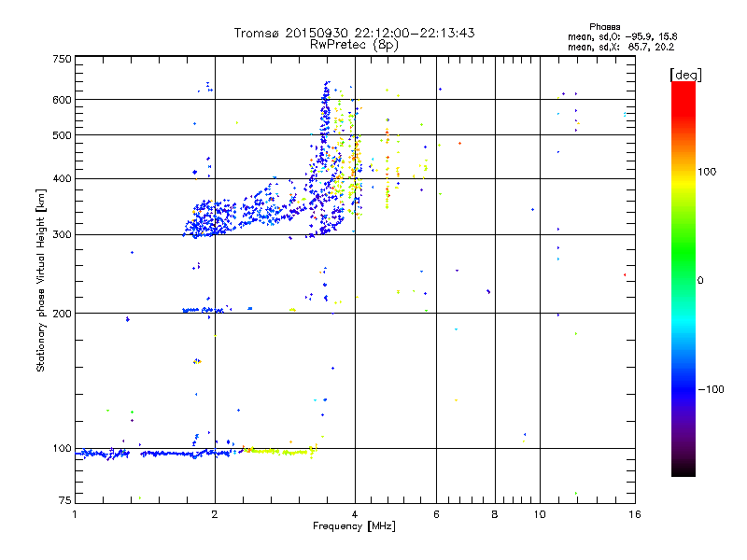Click the colorbar tick label "0"
The width and height of the screenshot is (747, 560).
(x=700, y=281)
